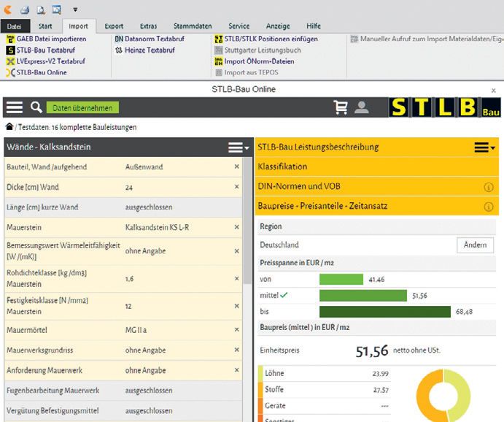Viewport: 504px width, 422px height.
Task: Show info for Baupreise - Preisanteile - Zeitansatz
Action: pyautogui.click(x=489, y=207)
